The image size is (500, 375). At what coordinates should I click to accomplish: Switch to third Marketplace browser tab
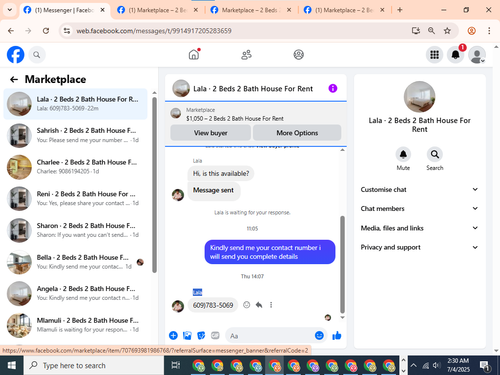[x=251, y=10]
